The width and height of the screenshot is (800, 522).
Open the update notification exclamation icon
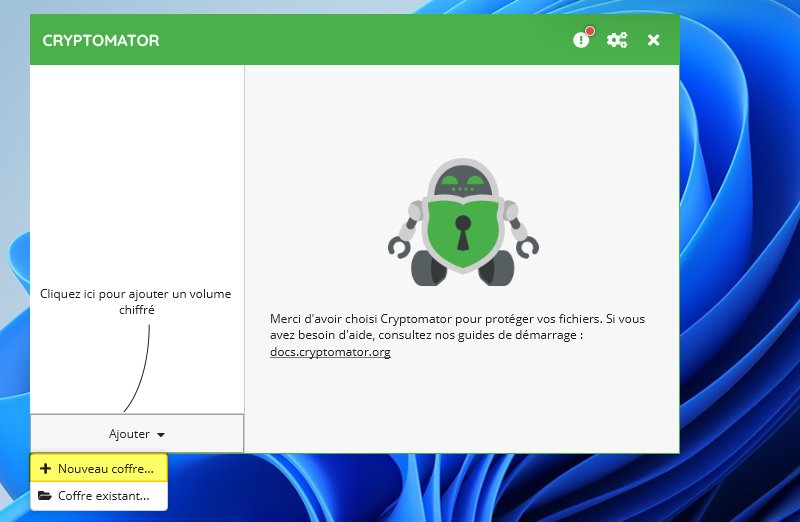[581, 40]
